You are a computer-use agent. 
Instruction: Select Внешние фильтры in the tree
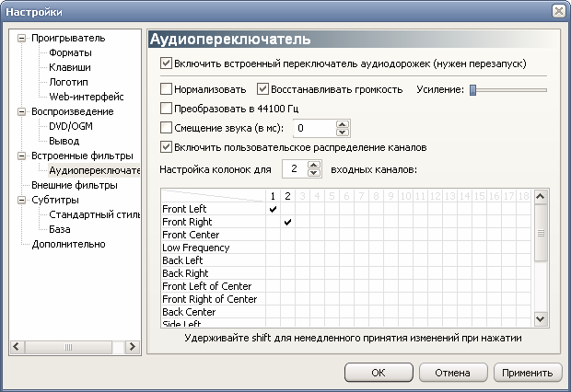(75, 185)
